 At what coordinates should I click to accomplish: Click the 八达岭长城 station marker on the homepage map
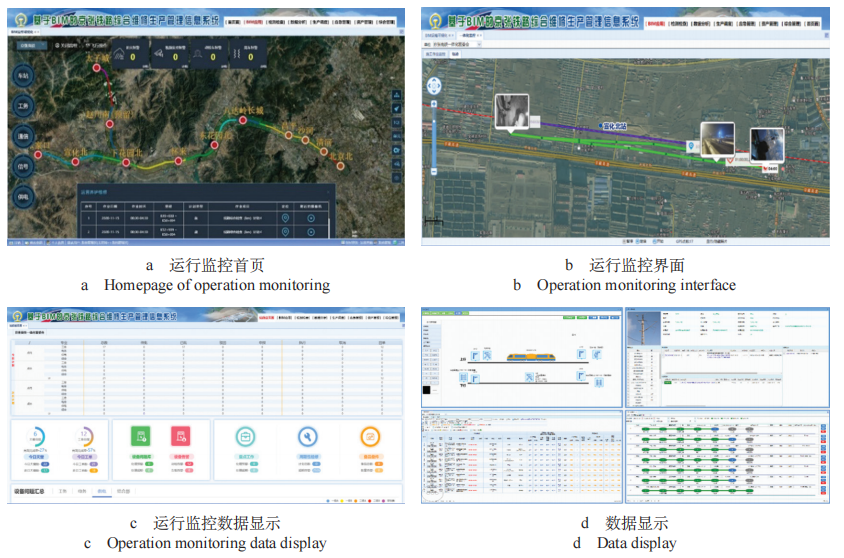pos(243,121)
